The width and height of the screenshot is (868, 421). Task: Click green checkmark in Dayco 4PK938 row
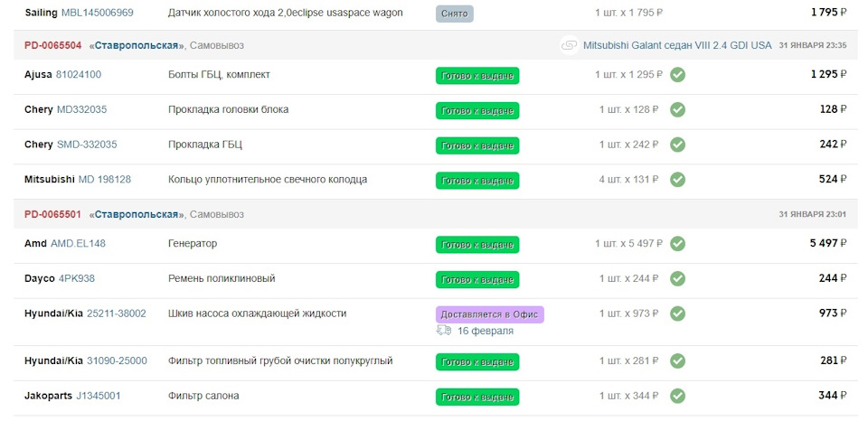[677, 278]
